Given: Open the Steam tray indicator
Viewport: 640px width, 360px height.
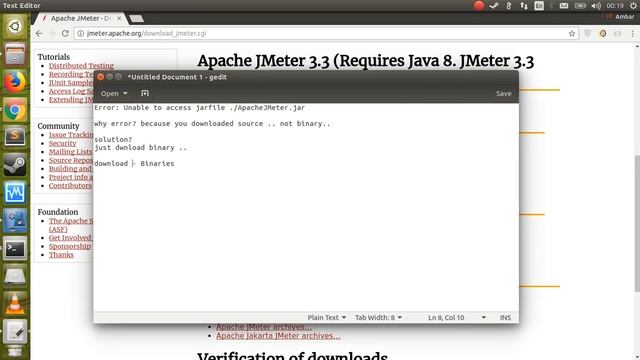Looking at the screenshot, I should (494, 6).
